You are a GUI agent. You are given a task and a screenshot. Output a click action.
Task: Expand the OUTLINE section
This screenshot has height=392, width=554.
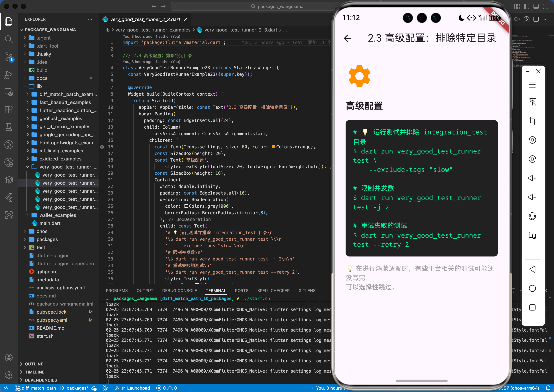(x=34, y=364)
